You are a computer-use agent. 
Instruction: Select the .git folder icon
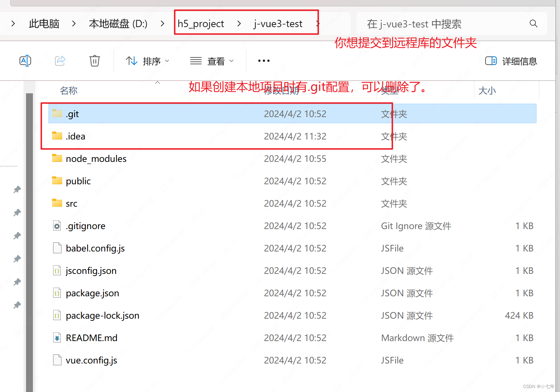tap(57, 113)
